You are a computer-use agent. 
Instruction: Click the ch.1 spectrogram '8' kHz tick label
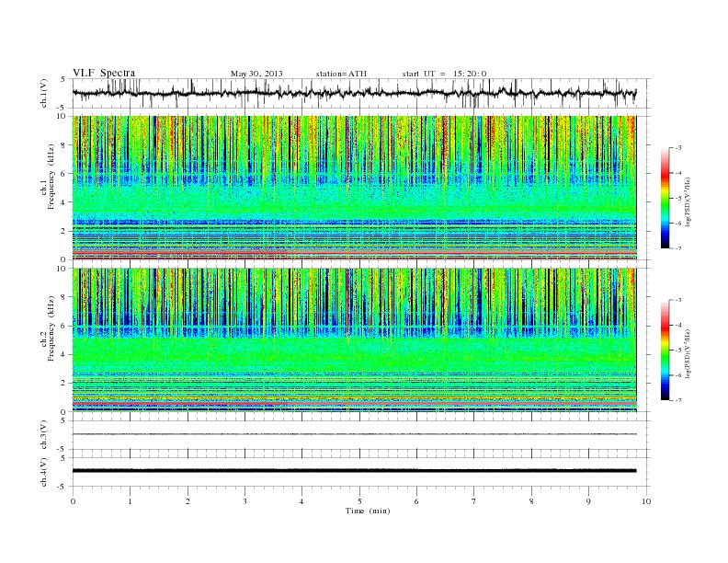coord(63,145)
